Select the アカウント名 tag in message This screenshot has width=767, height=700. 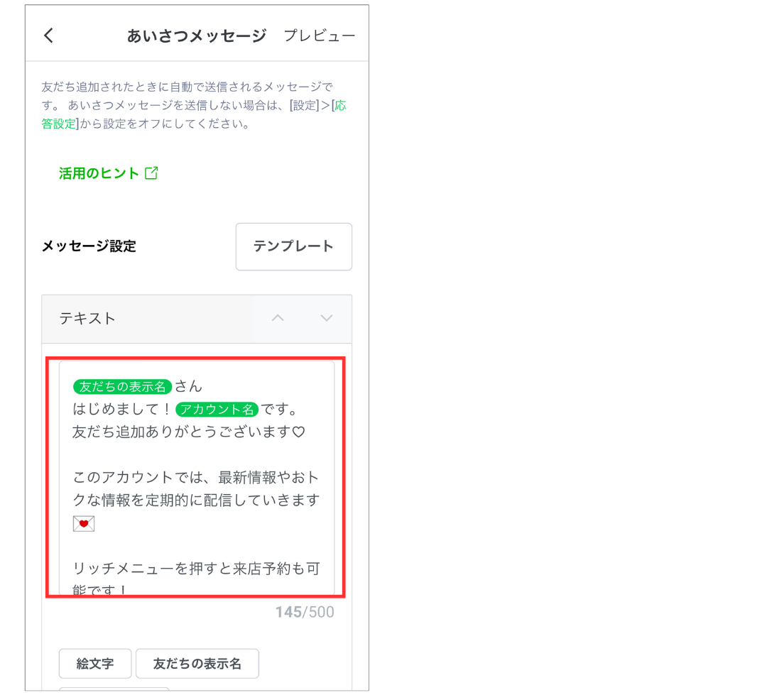tap(217, 409)
